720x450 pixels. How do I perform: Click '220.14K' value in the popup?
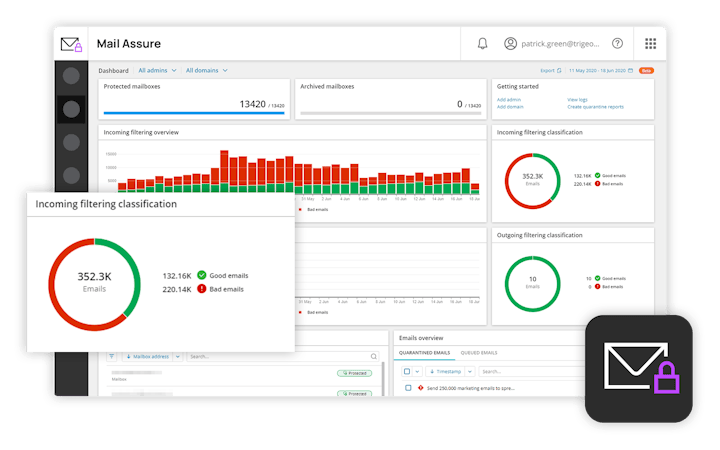(177, 290)
